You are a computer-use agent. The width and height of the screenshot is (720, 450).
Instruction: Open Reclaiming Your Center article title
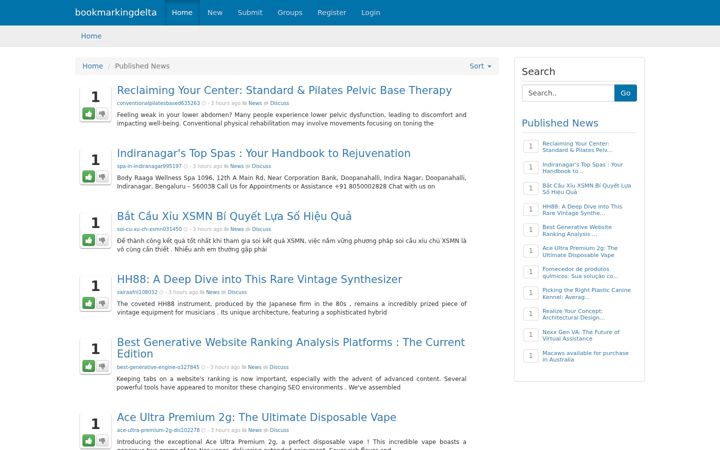pos(284,90)
